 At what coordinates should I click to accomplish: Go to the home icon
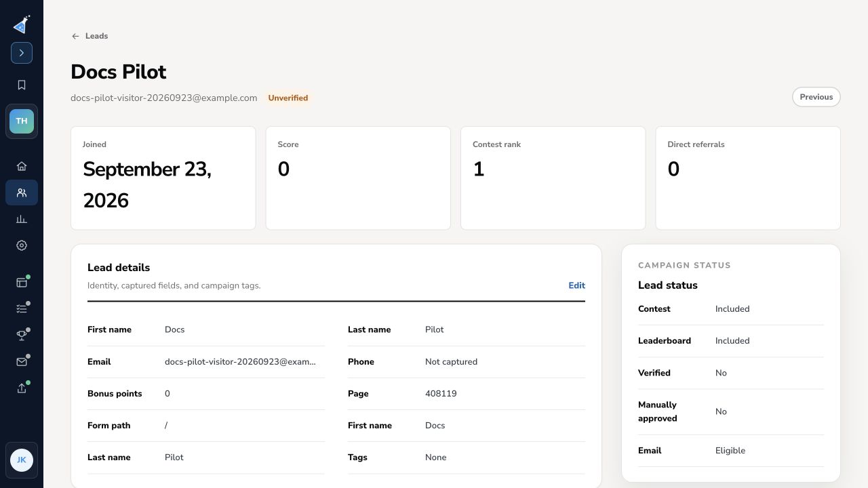click(x=22, y=166)
